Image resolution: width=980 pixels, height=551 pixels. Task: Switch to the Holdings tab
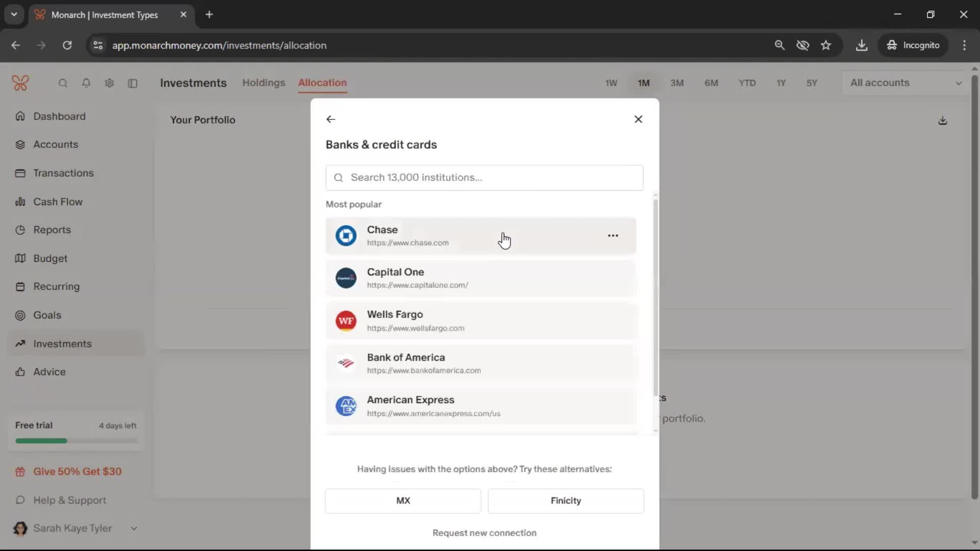click(x=263, y=83)
